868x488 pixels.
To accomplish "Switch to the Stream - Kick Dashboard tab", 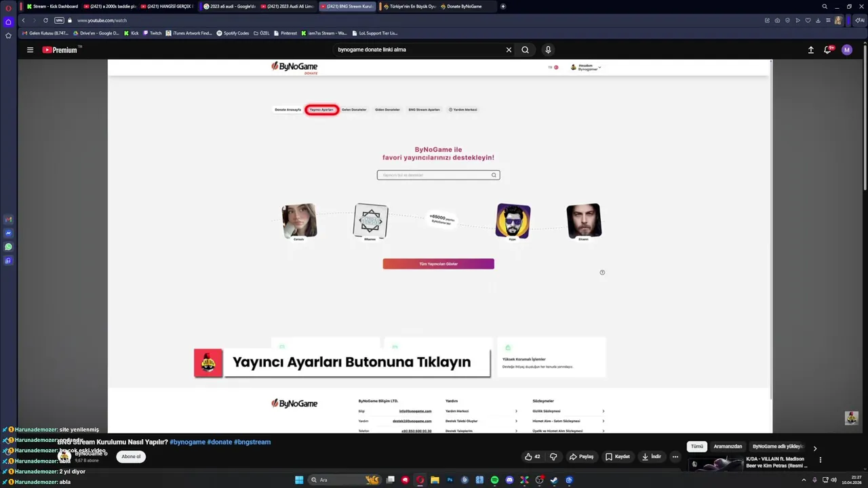I will tap(52, 6).
